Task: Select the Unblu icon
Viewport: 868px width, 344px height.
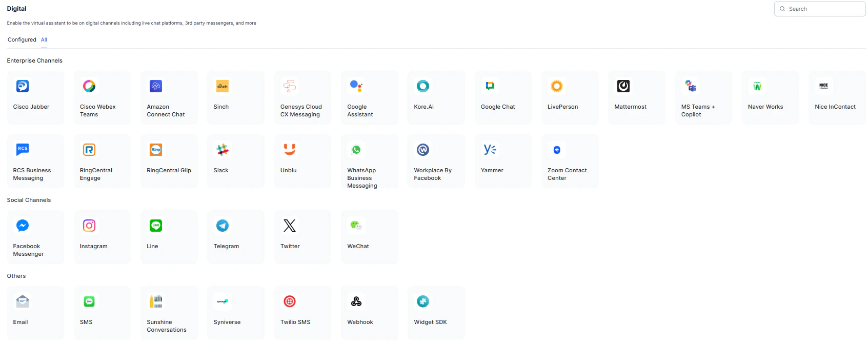Action: click(x=290, y=150)
